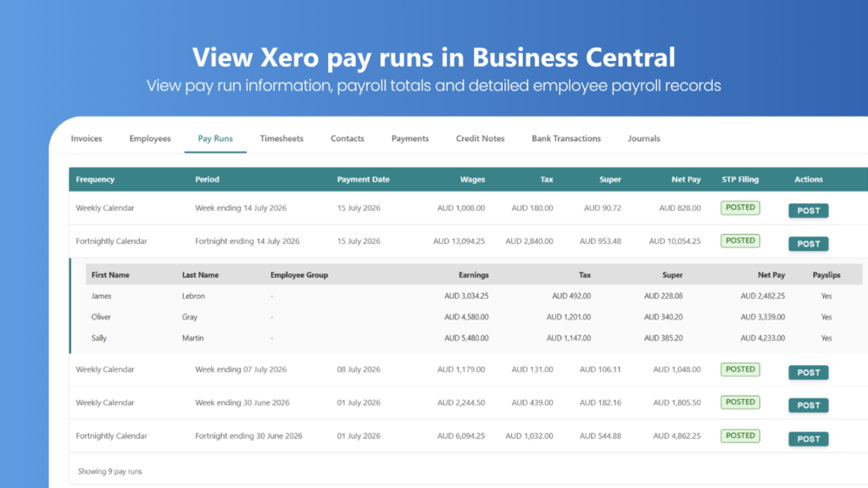The height and width of the screenshot is (488, 868).
Task: Select employee Oliver in payslip list
Action: coord(101,317)
